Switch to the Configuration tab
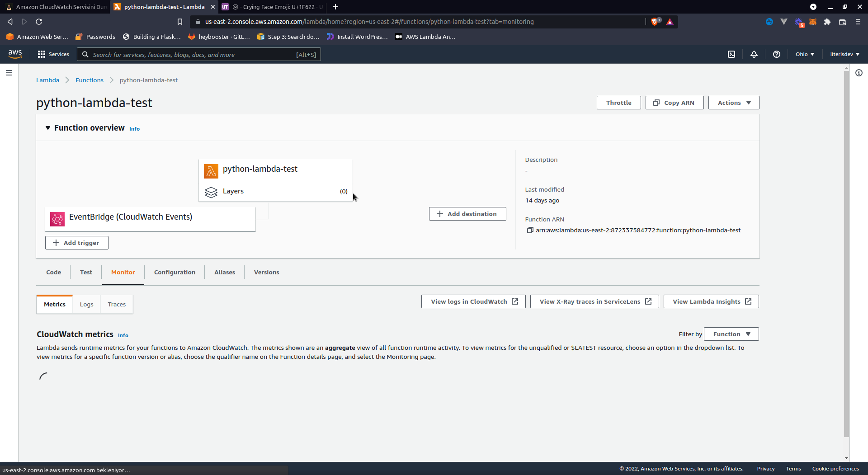This screenshot has height=475, width=868. (x=175, y=272)
